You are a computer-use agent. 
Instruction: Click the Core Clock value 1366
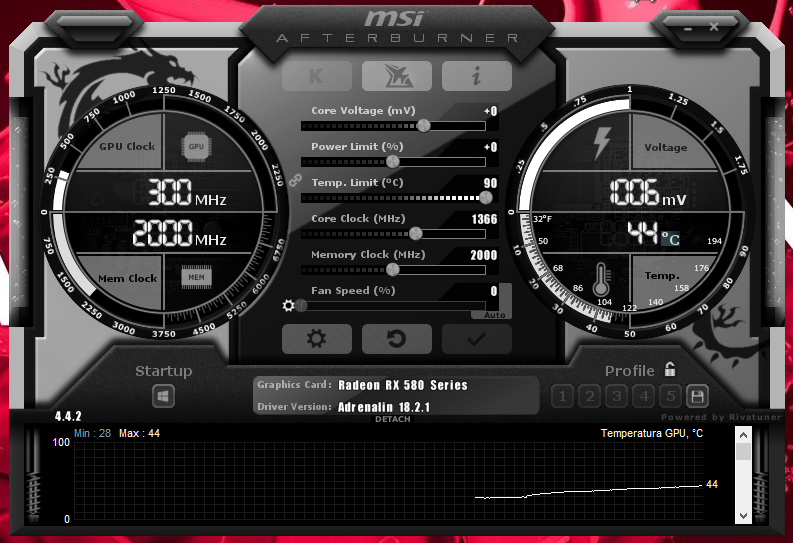pos(484,219)
